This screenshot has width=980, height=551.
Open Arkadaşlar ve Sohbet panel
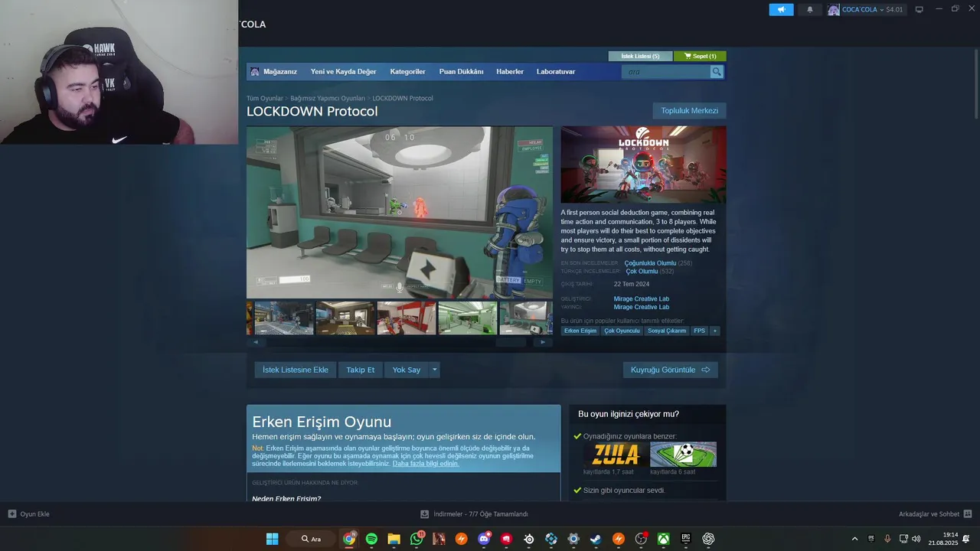[935, 514]
